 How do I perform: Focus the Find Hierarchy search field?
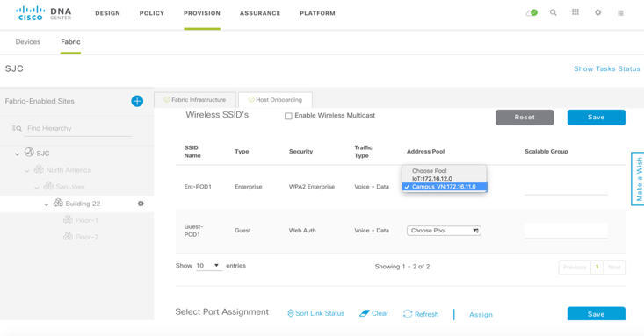pos(78,128)
